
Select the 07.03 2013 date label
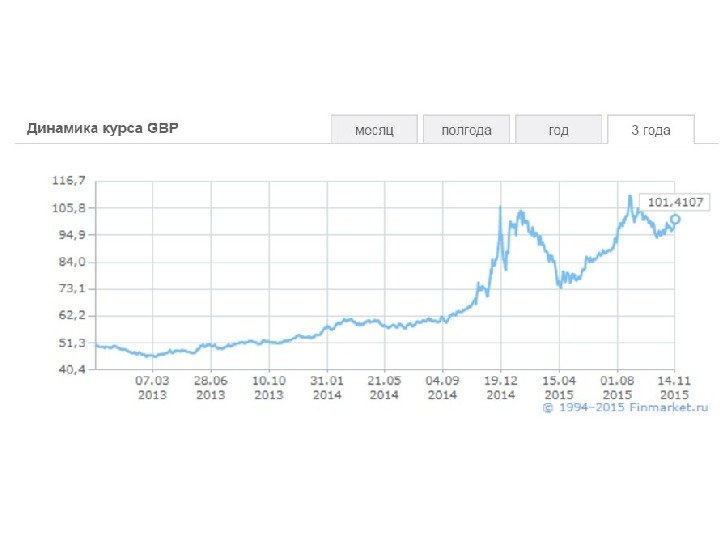pyautogui.click(x=152, y=387)
